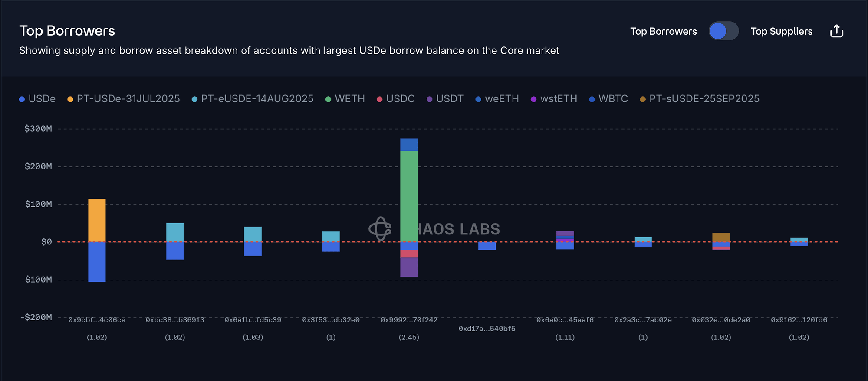
Task: Select the Top Borrowers toggle label
Action: 663,31
